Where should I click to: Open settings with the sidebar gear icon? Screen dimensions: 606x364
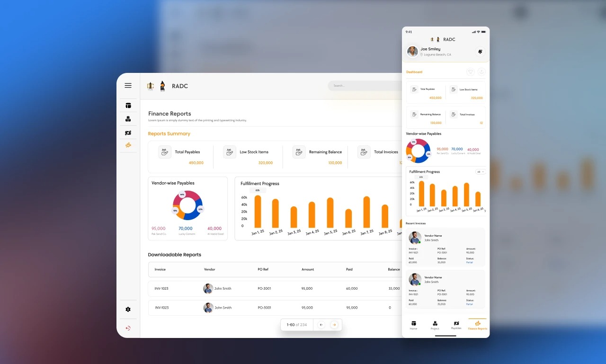point(128,310)
